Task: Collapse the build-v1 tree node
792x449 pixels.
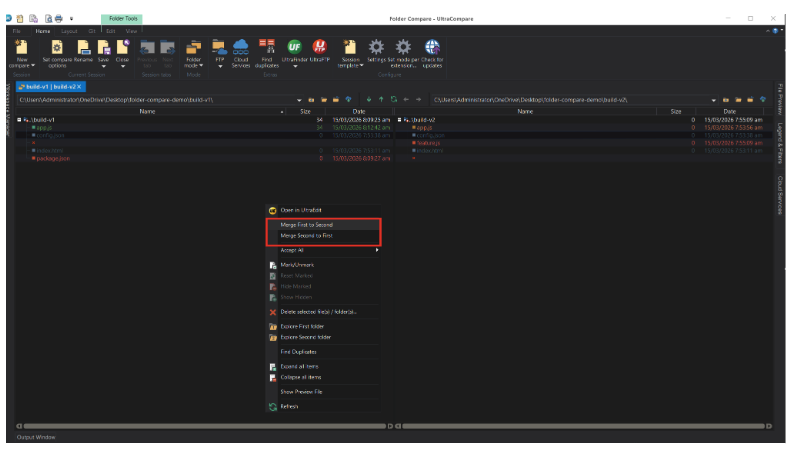Action: [19, 120]
